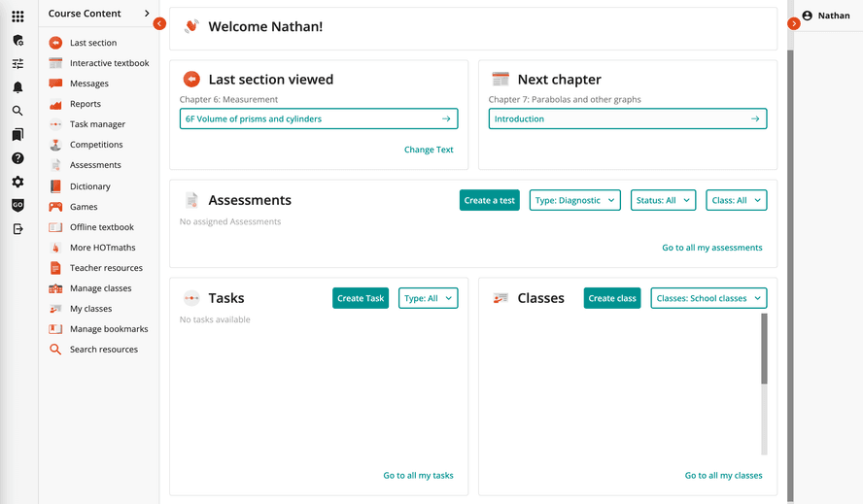Open 6F Volume of prisms and cylinders
This screenshot has height=504, width=863.
pyautogui.click(x=319, y=118)
